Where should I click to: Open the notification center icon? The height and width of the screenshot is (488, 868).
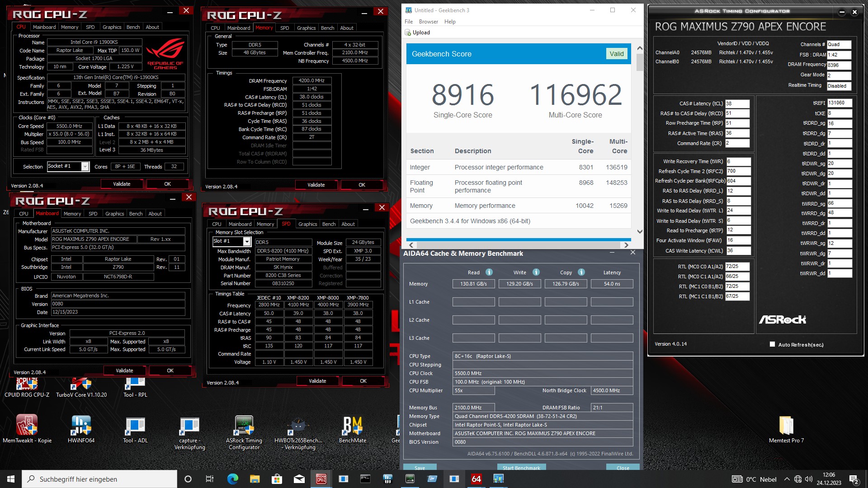point(854,479)
